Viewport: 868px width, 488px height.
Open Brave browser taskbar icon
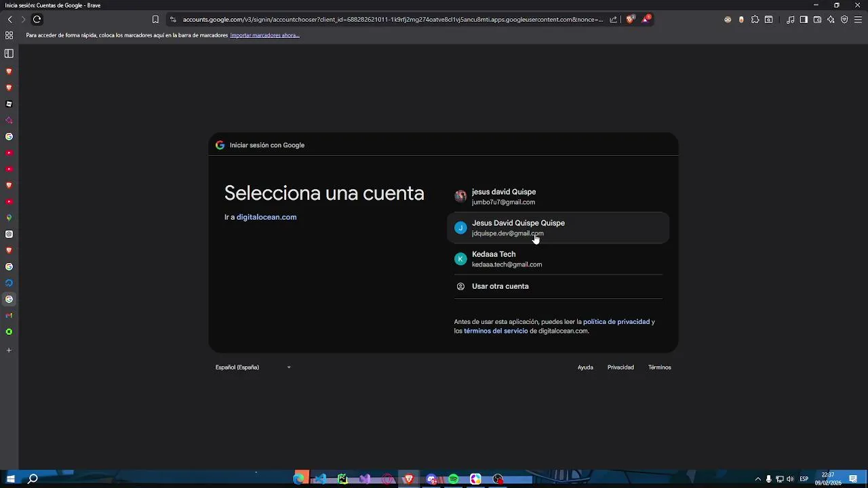tap(409, 479)
